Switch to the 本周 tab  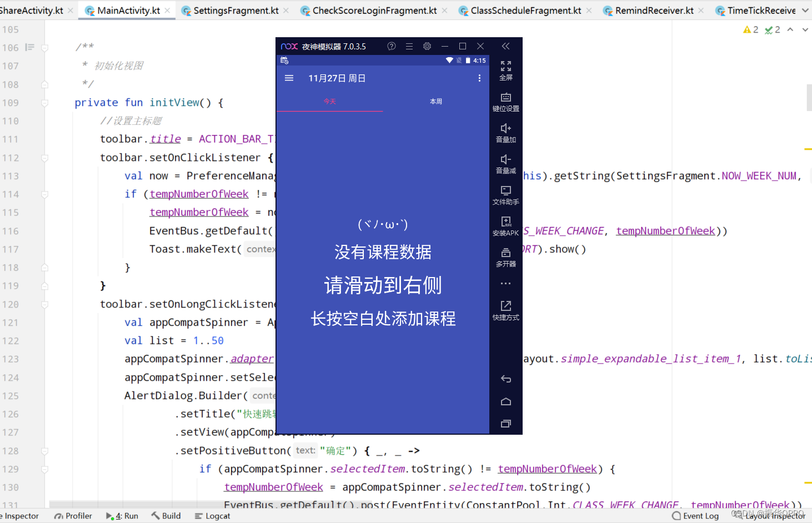436,102
